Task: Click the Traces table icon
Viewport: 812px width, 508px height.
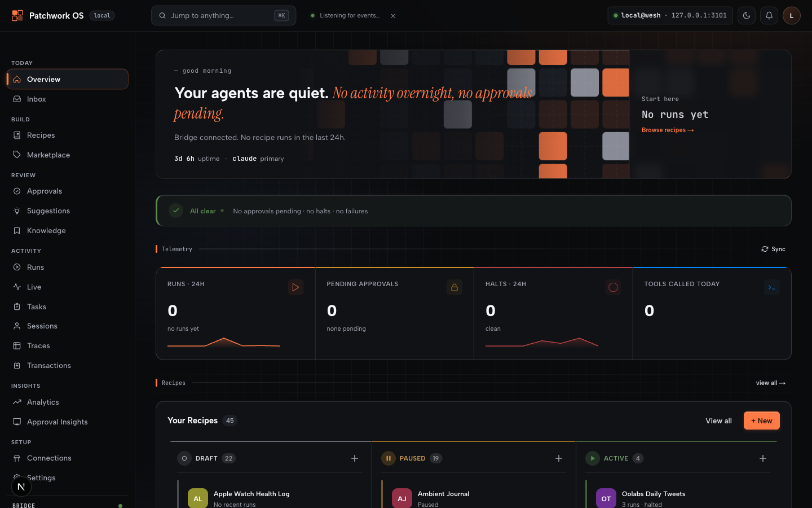Action: (x=17, y=346)
